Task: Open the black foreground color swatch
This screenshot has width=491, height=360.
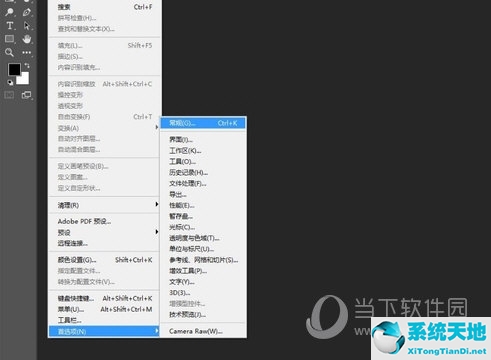Action: coord(14,69)
